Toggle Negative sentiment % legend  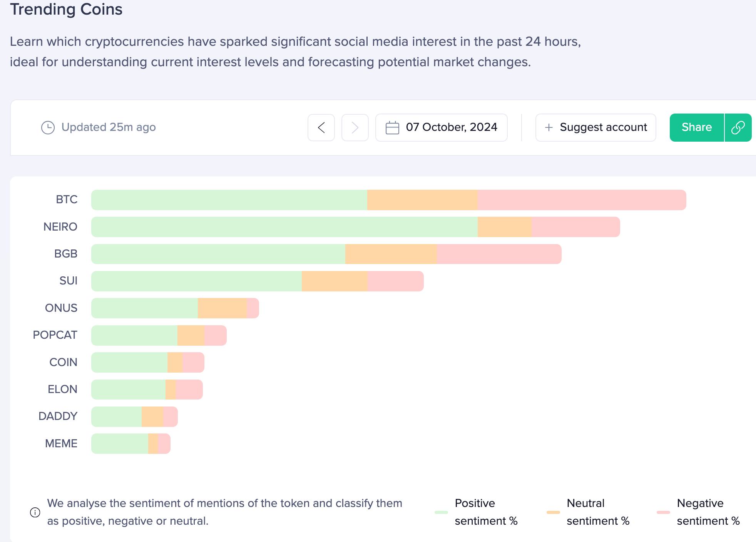[x=698, y=512]
